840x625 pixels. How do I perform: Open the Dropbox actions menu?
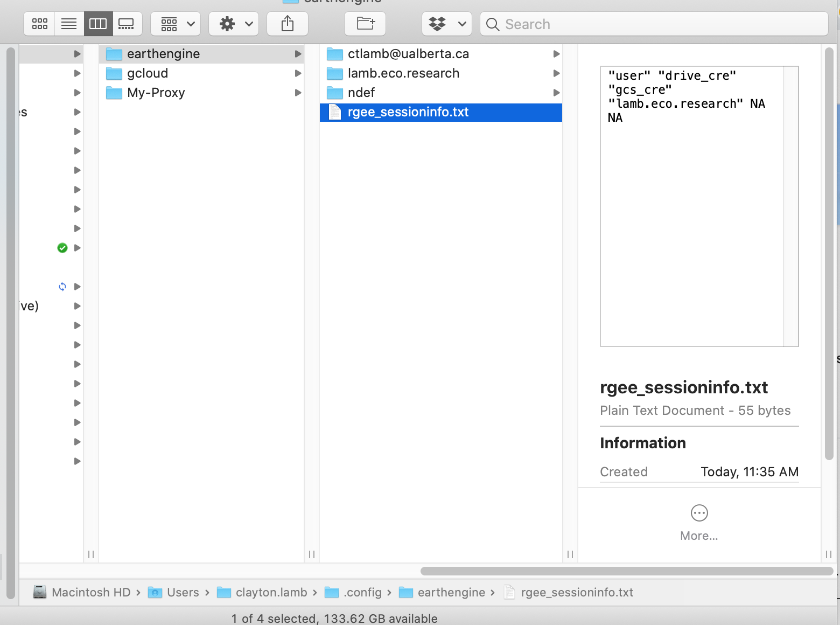point(446,24)
